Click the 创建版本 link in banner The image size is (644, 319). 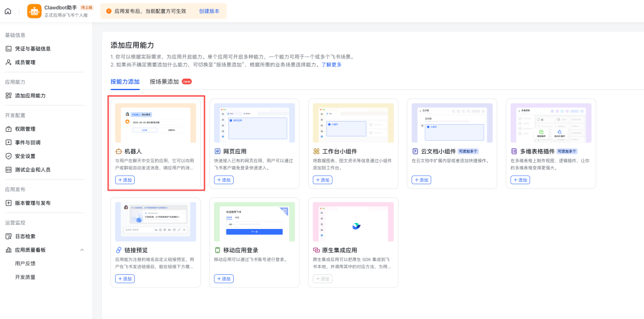pos(209,11)
